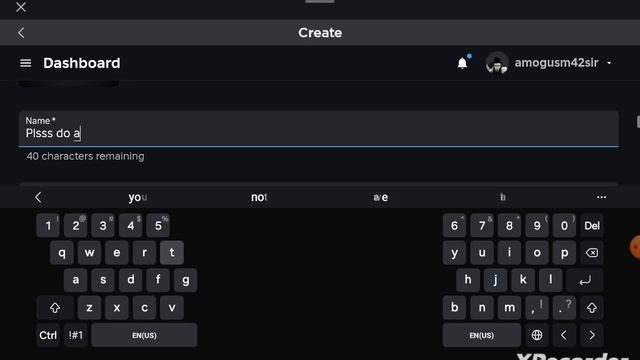Viewport: 640px width, 360px height.
Task: Move cursor right with arrow key
Action: pyautogui.click(x=592, y=335)
